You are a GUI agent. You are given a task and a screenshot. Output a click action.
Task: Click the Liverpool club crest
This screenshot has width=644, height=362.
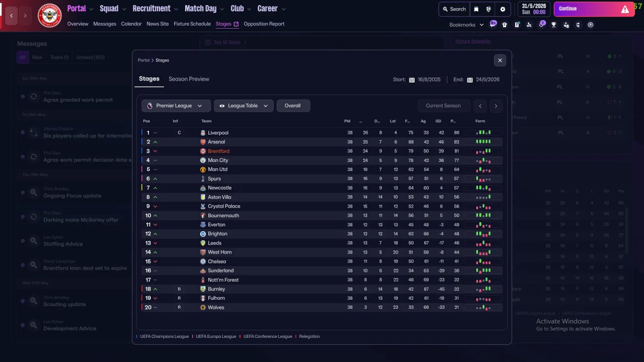(x=203, y=133)
